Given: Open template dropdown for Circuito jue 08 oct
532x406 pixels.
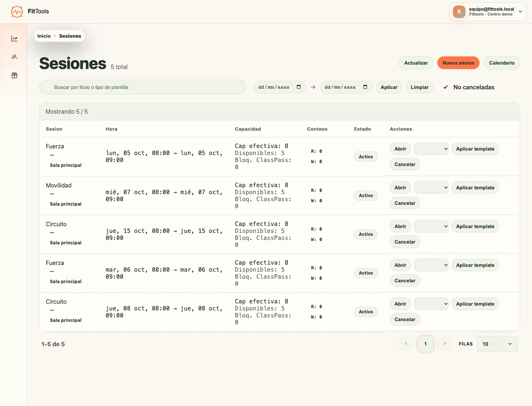Looking at the screenshot, I should click(x=431, y=304).
